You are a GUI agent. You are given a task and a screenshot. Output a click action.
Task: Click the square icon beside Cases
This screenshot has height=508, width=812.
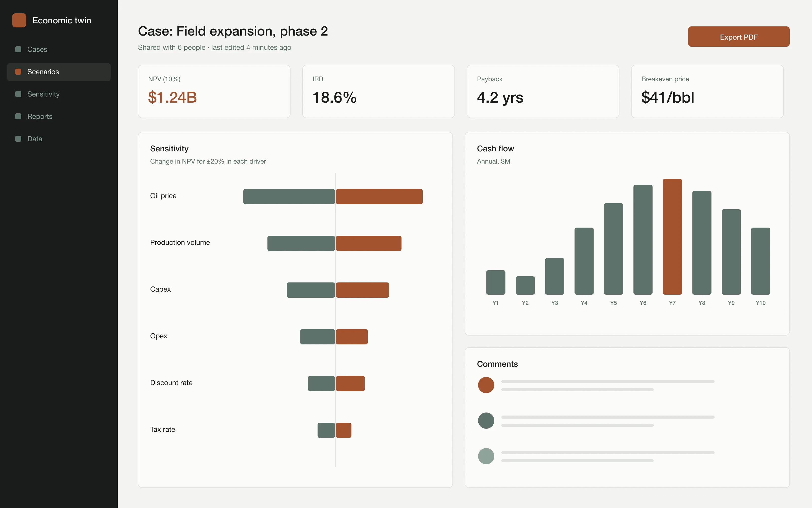pos(19,49)
